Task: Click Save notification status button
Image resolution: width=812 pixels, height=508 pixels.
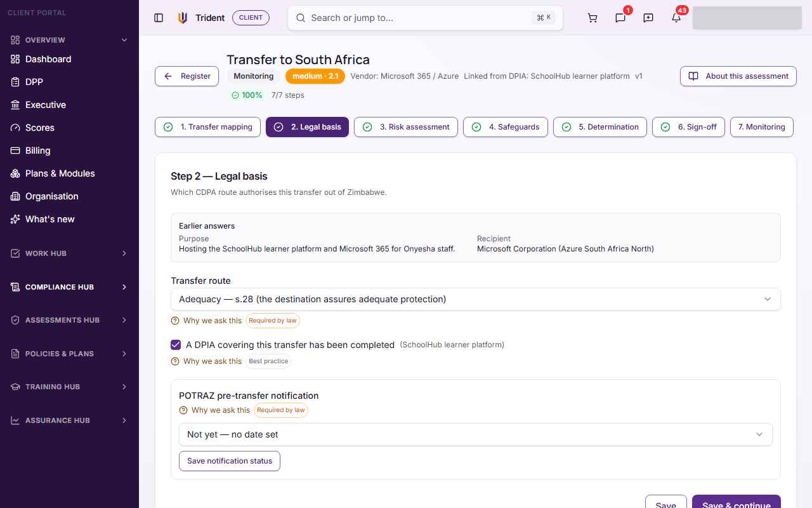Action: pos(230,461)
